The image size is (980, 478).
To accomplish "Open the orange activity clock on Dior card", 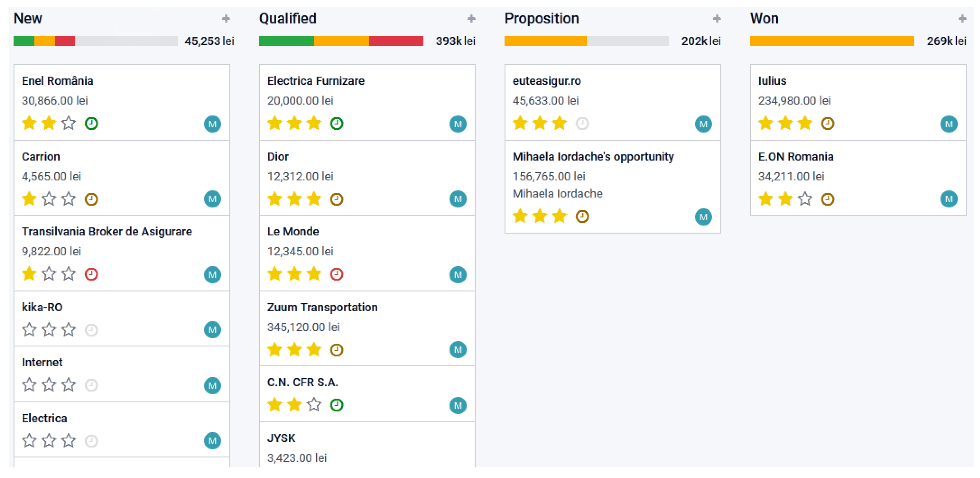I will [x=337, y=199].
